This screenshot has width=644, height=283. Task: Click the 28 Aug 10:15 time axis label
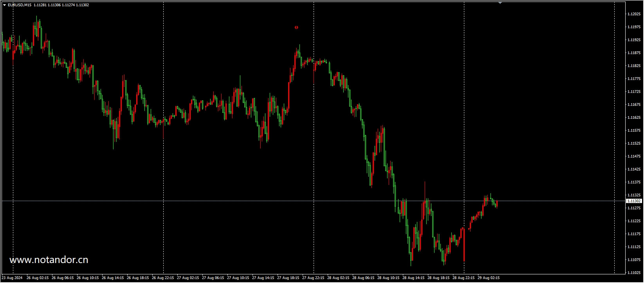388,278
